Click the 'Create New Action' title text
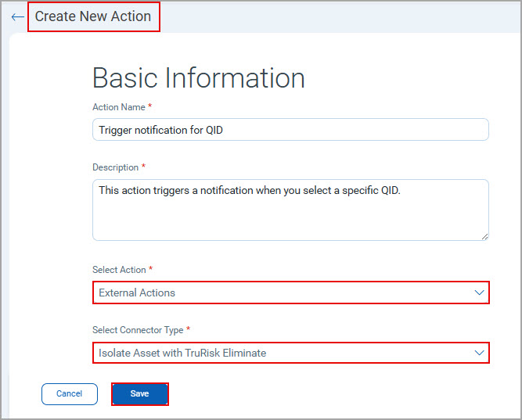This screenshot has height=420, width=522. click(x=93, y=16)
